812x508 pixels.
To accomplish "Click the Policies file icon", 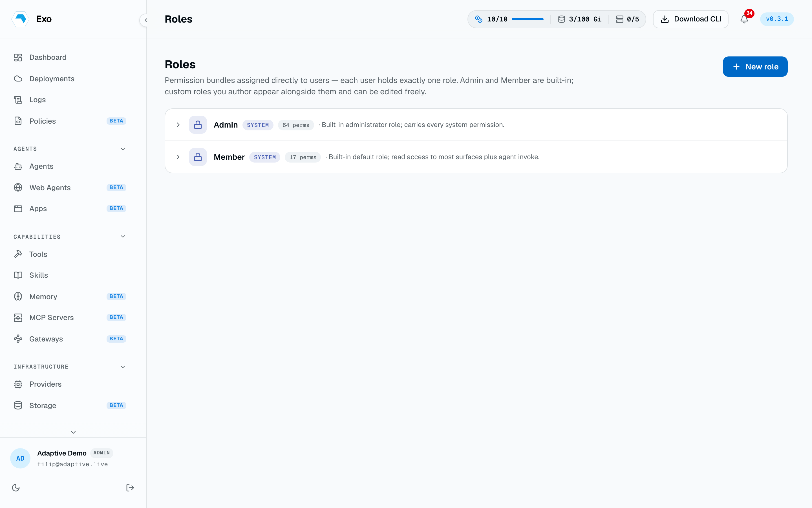I will coord(18,121).
